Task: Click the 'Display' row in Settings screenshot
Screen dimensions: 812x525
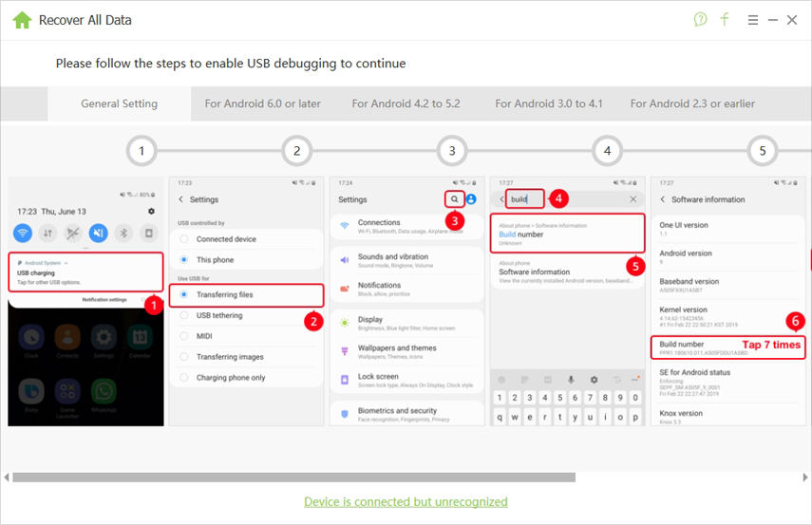Action: (407, 323)
